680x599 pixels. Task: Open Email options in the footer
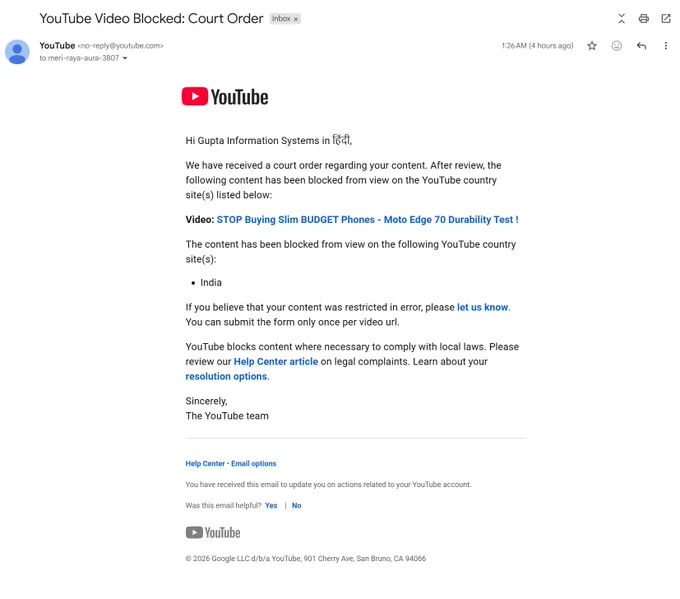pyautogui.click(x=254, y=463)
